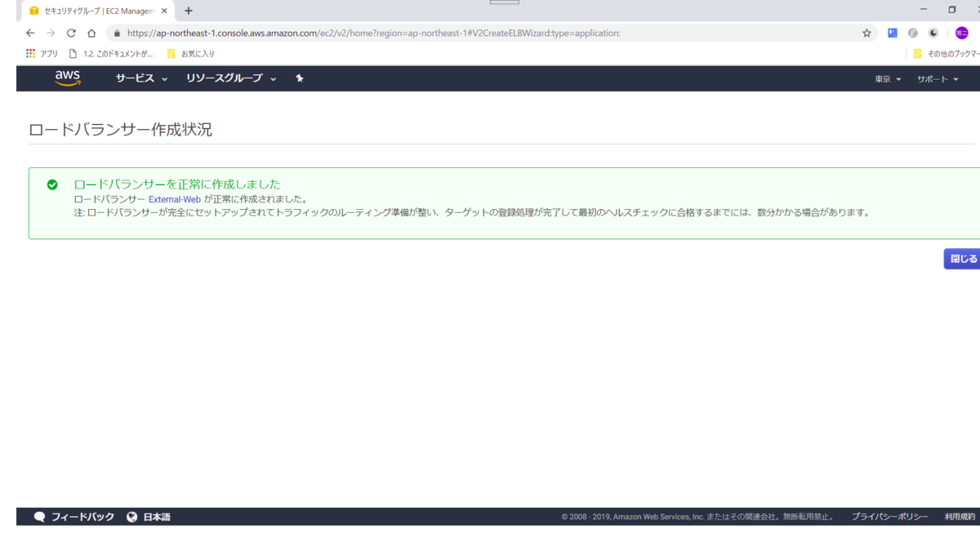Toggle the green success checkmark message

[x=54, y=184]
